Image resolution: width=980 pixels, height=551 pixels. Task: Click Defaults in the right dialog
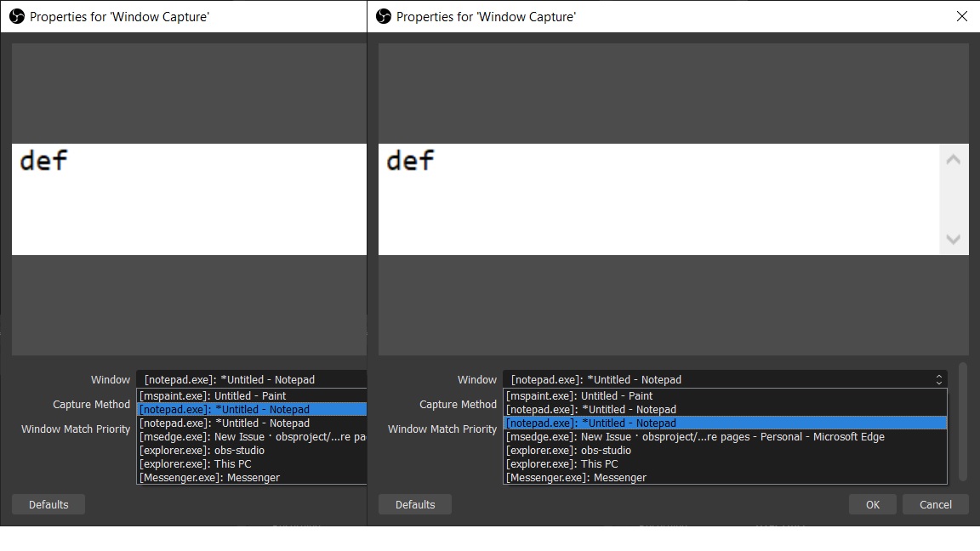pos(414,503)
